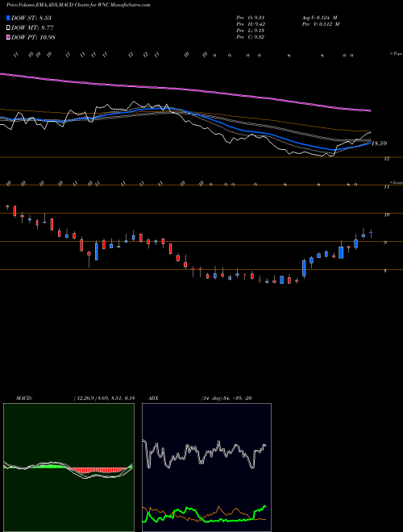Click the 10 price axis label

click(387, 214)
